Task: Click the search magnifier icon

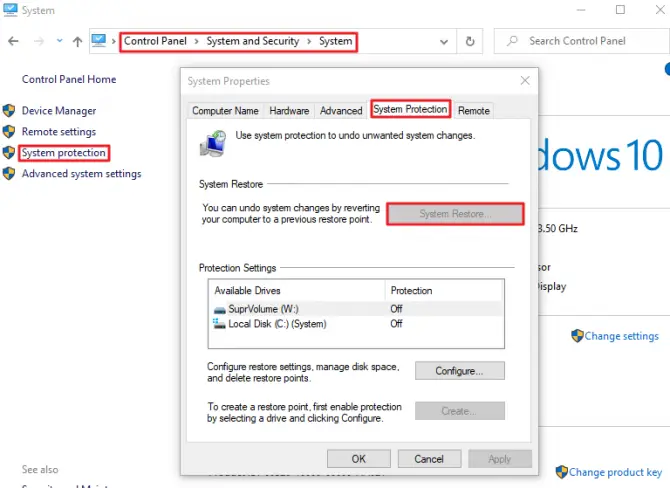Action: coord(512,41)
